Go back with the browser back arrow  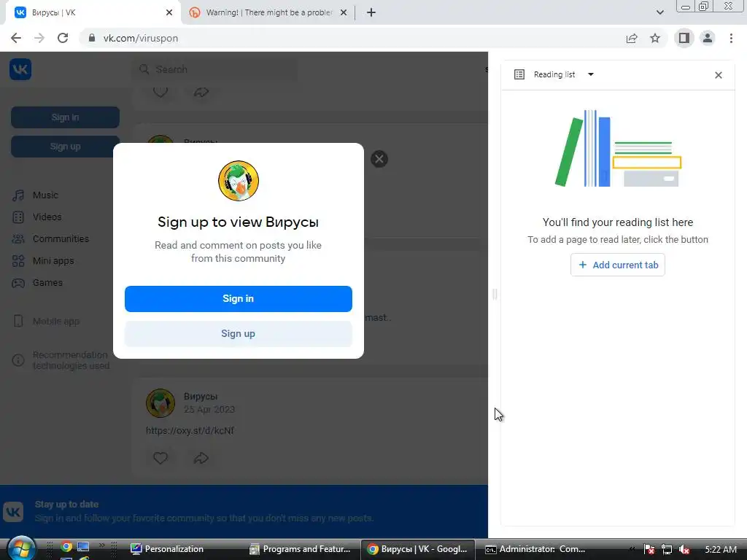(16, 38)
